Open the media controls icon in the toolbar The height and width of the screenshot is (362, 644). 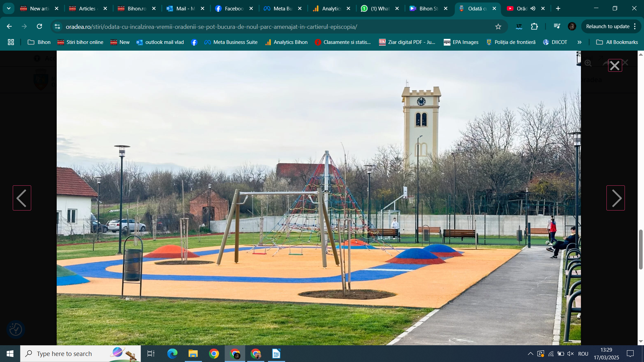tap(557, 26)
